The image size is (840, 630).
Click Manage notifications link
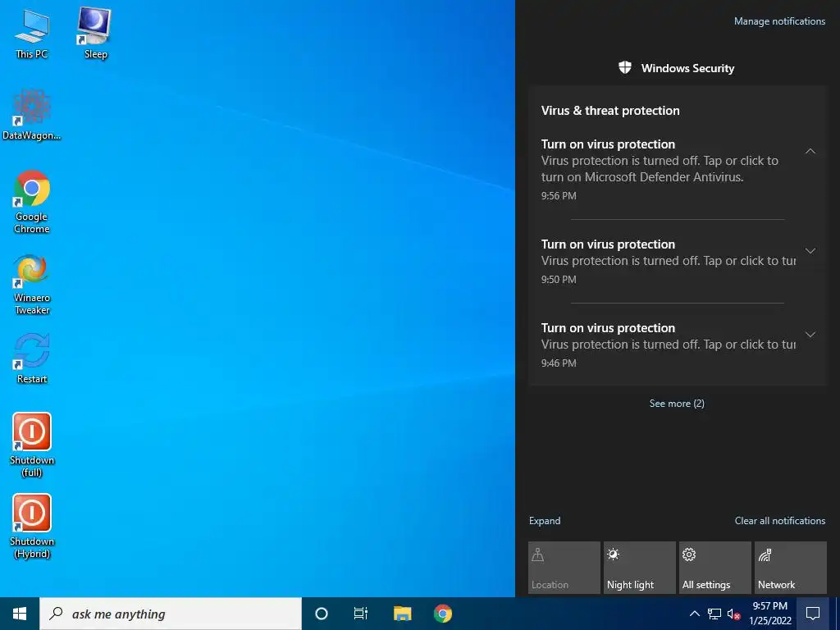point(779,21)
